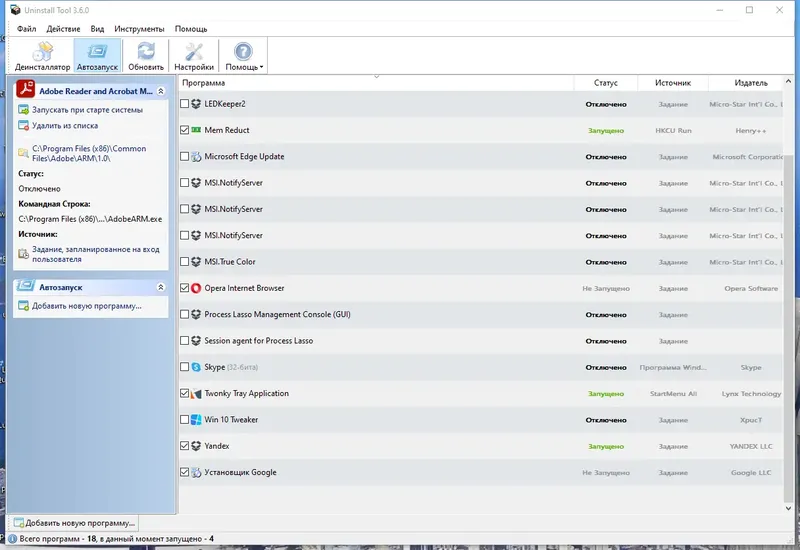The height and width of the screenshot is (550, 800).
Task: Click bottom Добавить новую программу button
Action: [74, 523]
